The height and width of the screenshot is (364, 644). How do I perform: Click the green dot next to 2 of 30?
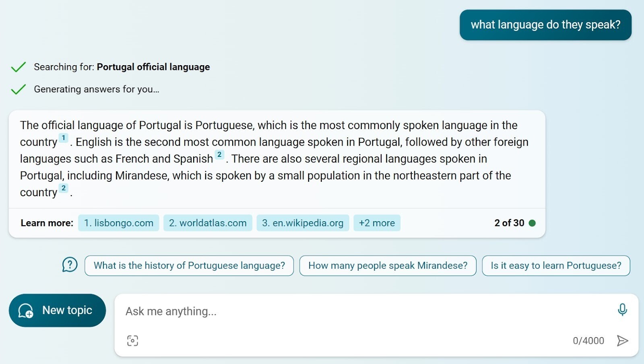(x=532, y=222)
